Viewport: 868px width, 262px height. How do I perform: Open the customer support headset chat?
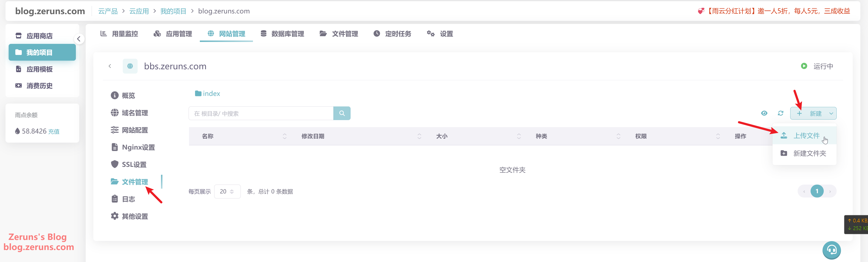[832, 250]
